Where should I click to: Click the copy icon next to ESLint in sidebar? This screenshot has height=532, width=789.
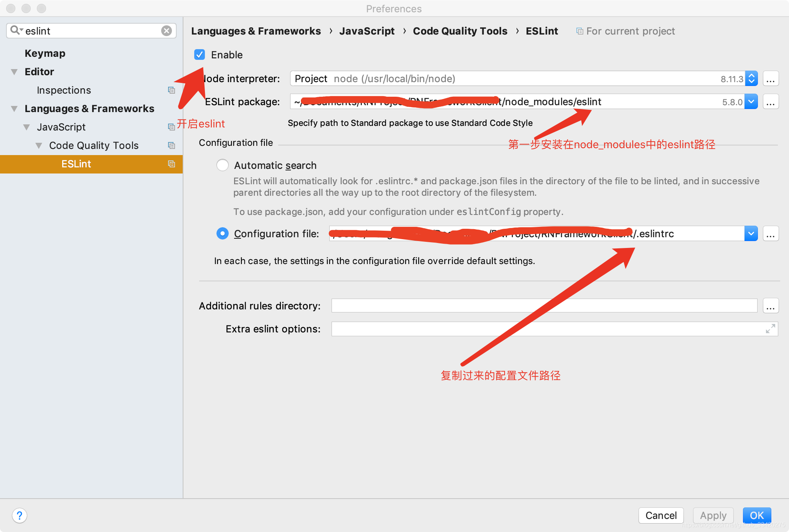(172, 164)
